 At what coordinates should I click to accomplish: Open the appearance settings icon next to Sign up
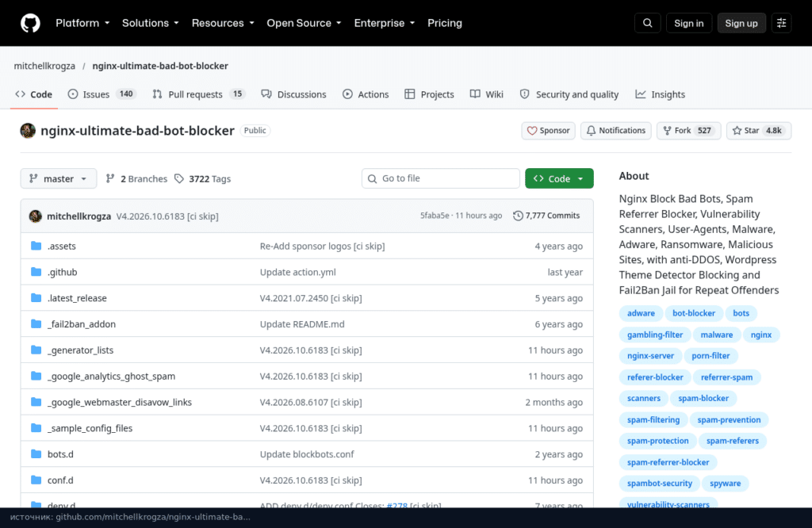[781, 23]
